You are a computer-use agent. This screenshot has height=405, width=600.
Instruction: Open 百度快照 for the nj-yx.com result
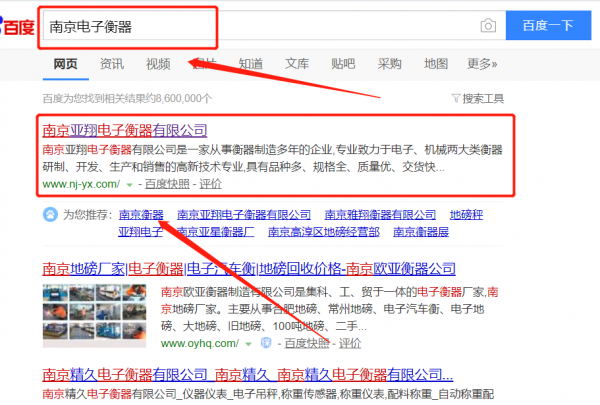pos(169,185)
